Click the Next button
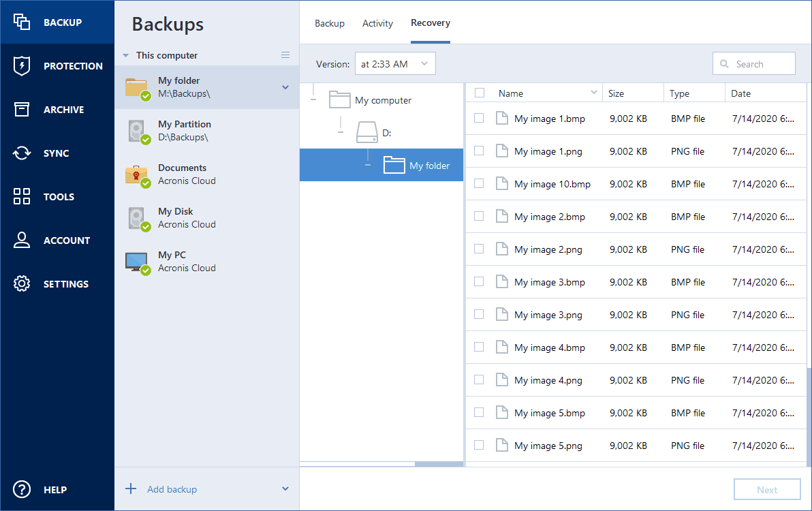812x511 pixels. [767, 490]
